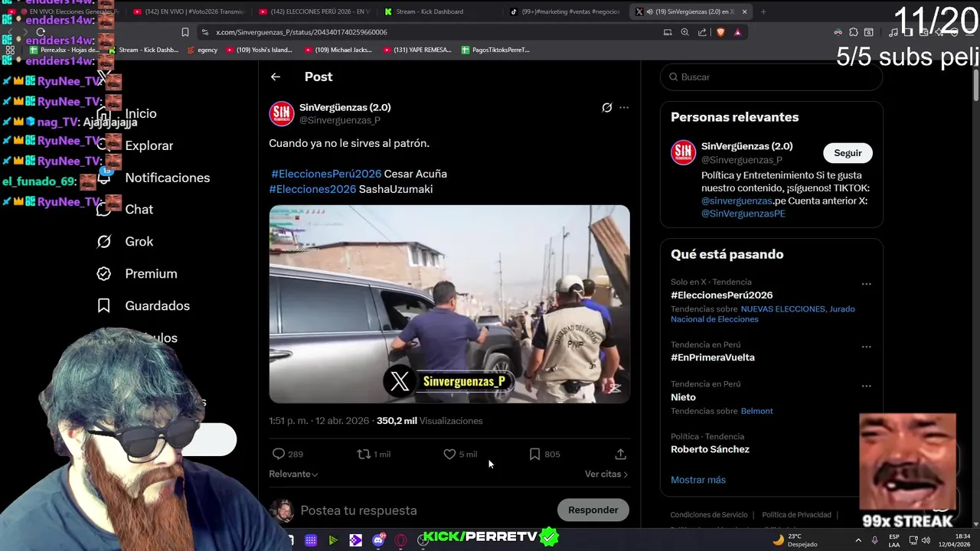Open the Relevante replies sort dropdown
Image resolution: width=980 pixels, height=551 pixels.
[293, 474]
